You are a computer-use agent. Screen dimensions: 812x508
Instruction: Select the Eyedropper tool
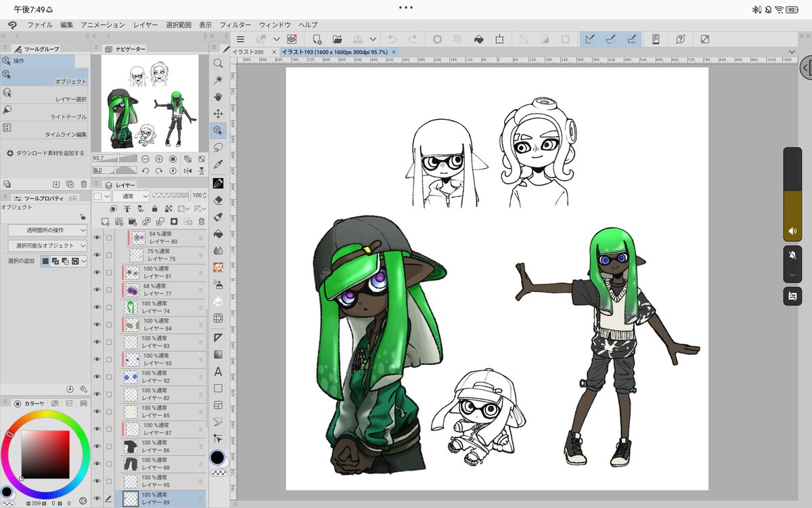coord(218,165)
